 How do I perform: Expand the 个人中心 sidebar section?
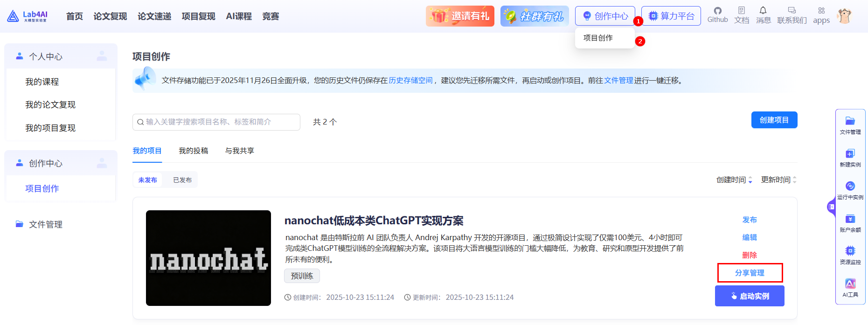61,56
